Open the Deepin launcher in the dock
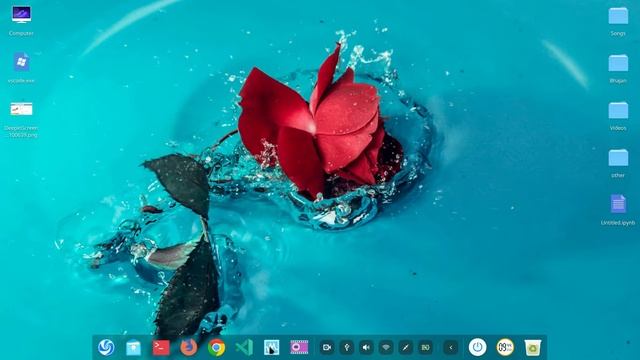 click(x=106, y=347)
